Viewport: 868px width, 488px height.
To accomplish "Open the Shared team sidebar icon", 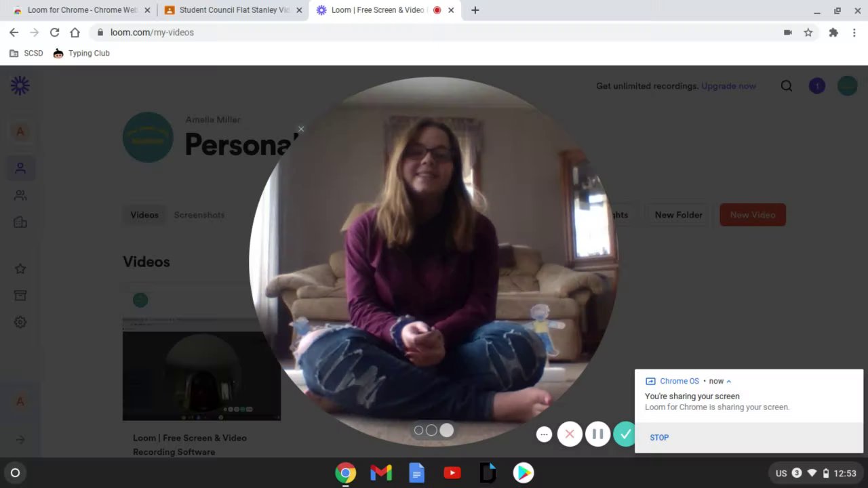I will [20, 195].
